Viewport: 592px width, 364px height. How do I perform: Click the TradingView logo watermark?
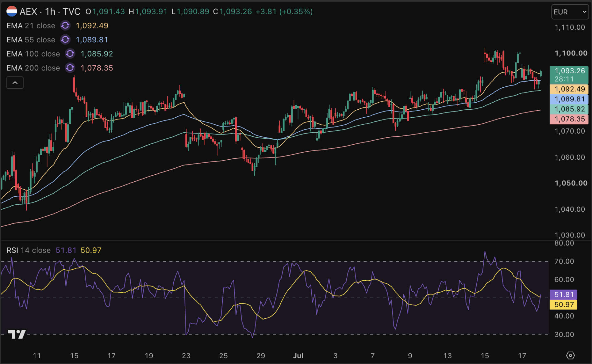click(17, 334)
